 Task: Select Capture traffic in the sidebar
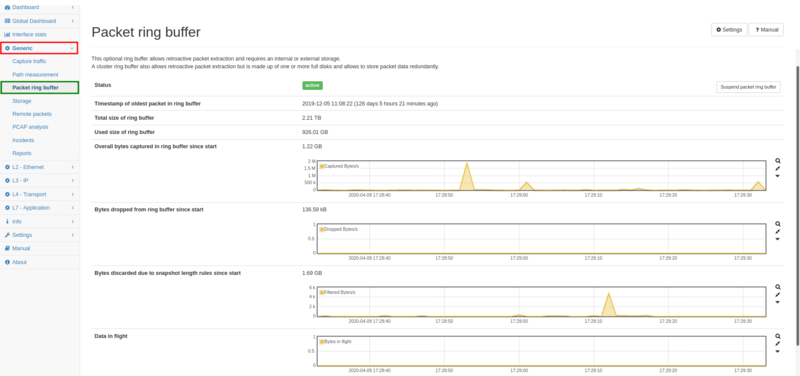[x=29, y=61]
